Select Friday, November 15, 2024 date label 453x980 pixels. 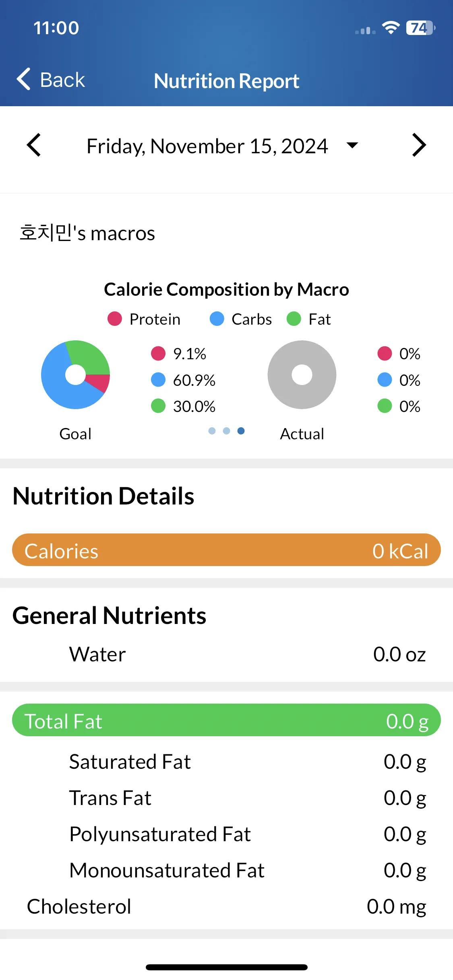coord(207,146)
